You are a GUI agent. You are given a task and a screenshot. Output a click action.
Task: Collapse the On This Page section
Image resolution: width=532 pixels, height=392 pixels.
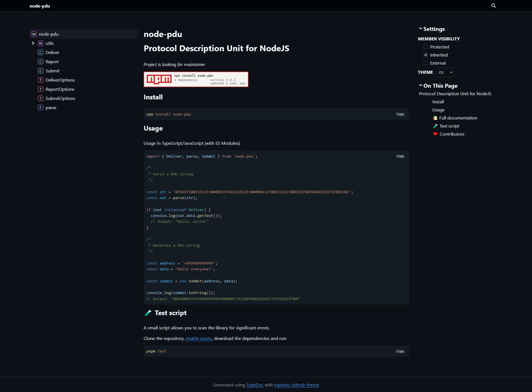[x=438, y=86]
